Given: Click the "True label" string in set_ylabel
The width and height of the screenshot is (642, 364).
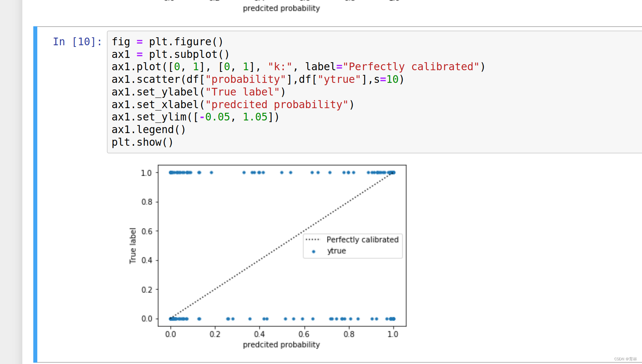Looking at the screenshot, I should point(242,92).
